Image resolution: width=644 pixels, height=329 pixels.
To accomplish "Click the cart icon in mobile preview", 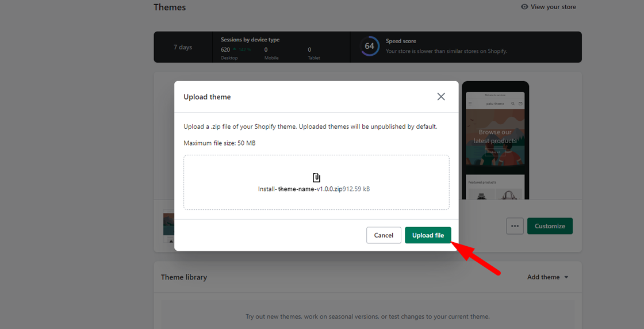I will 520,104.
